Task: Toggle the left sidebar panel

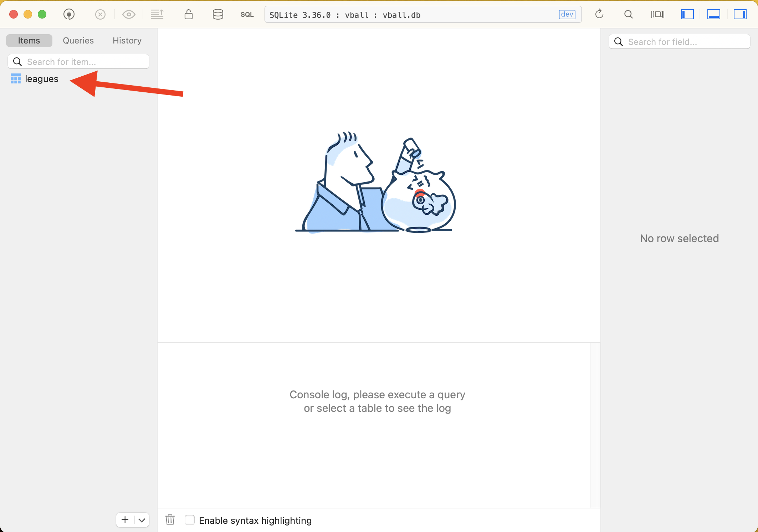Action: (687, 14)
